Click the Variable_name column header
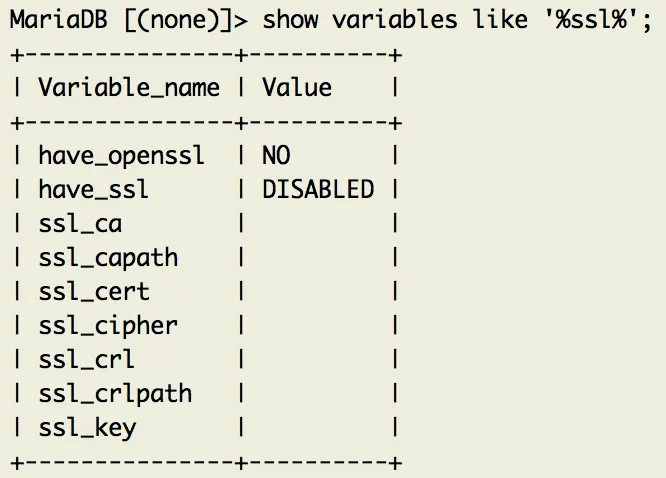Screen dimensions: 666x478 click(128, 88)
